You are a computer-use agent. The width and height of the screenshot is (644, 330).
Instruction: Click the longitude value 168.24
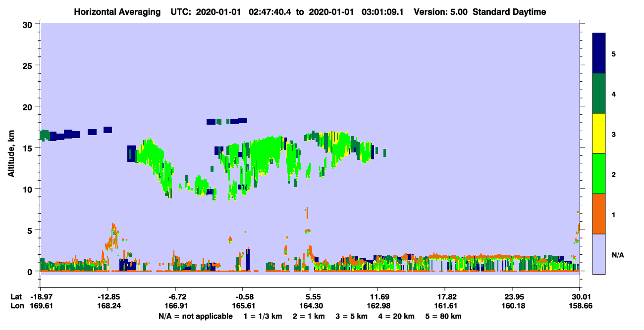[108, 306]
